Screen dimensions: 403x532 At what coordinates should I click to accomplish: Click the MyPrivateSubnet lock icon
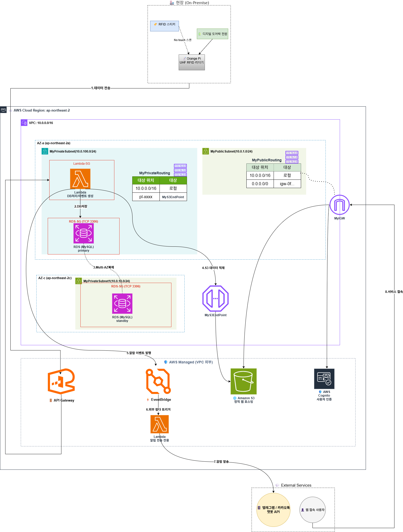pos(45,151)
